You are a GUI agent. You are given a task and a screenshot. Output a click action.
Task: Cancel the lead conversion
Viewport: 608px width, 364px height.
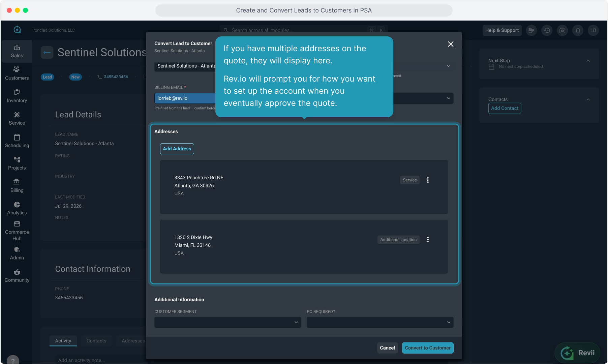point(387,348)
